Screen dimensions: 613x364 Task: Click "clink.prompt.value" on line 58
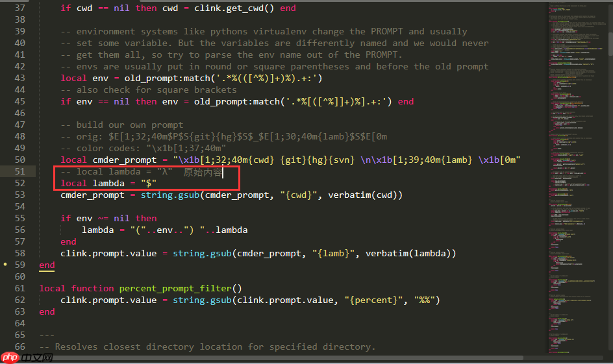(108, 254)
